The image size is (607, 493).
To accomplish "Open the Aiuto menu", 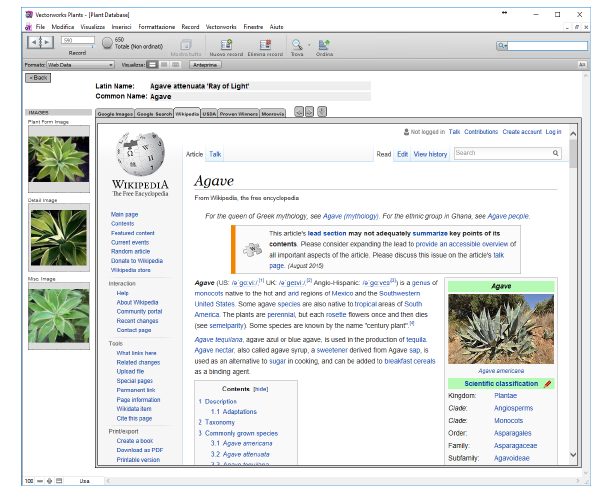I will coord(276,27).
